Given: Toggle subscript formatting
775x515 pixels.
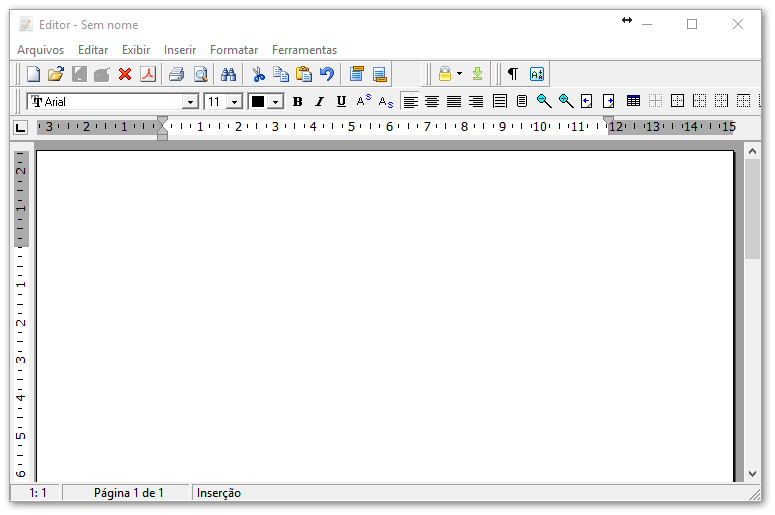Looking at the screenshot, I should pos(386,102).
